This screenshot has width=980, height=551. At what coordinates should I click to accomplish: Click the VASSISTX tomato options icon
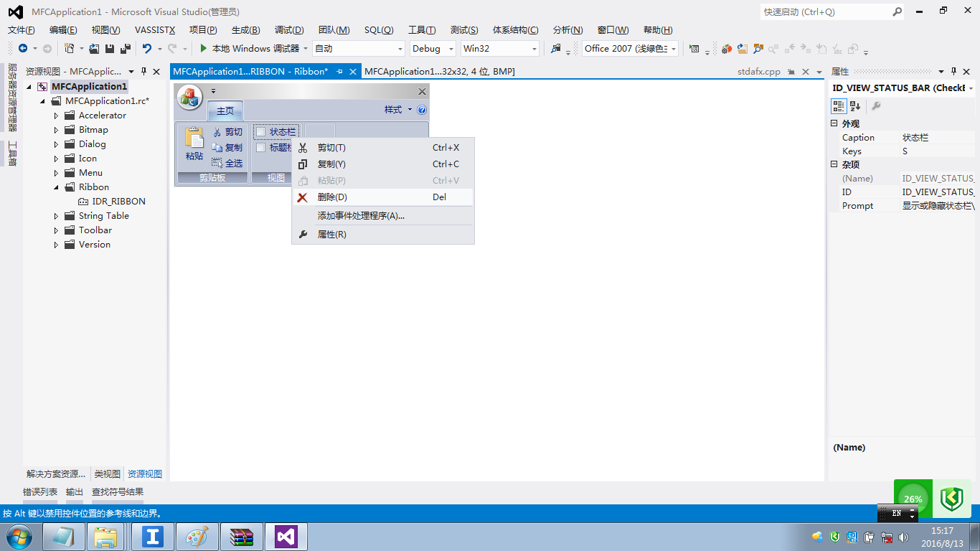pyautogui.click(x=727, y=49)
